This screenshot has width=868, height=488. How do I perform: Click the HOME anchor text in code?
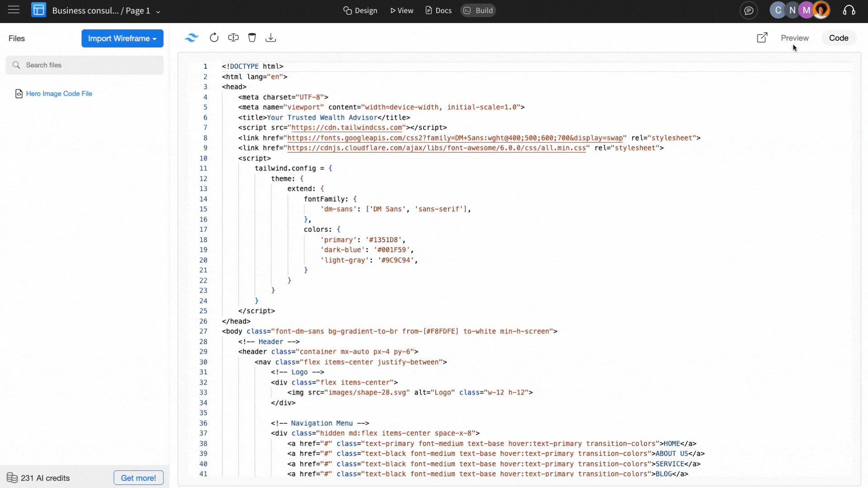[672, 444]
